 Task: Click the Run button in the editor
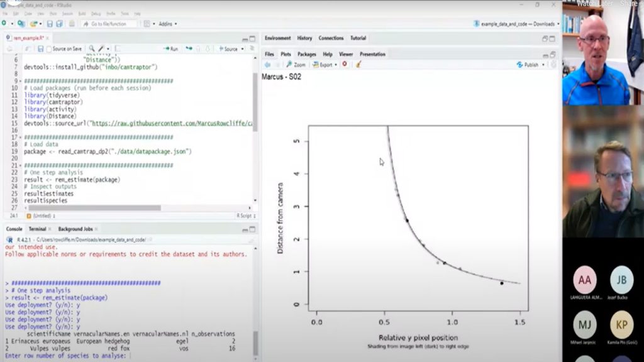pos(170,48)
